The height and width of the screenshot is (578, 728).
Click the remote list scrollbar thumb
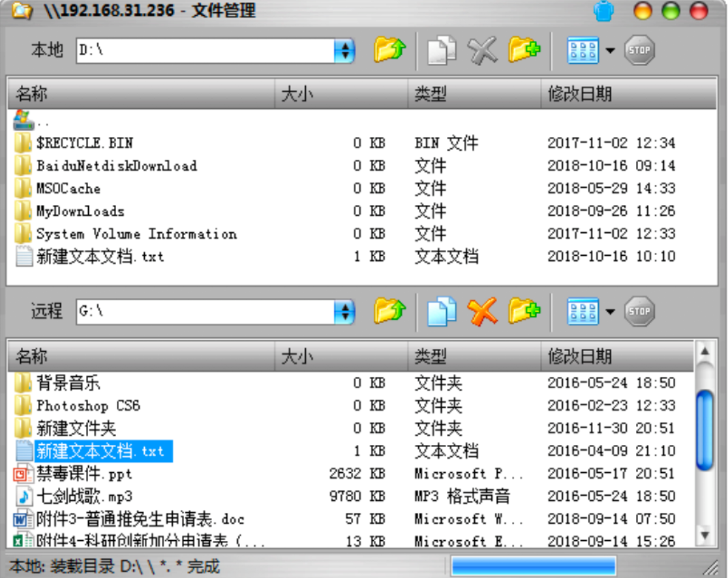click(705, 431)
